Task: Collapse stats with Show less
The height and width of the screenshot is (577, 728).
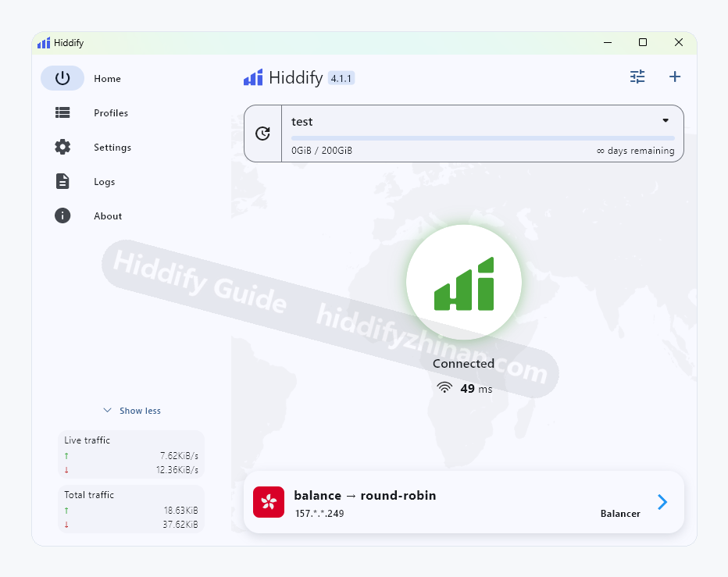Action: [x=132, y=411]
